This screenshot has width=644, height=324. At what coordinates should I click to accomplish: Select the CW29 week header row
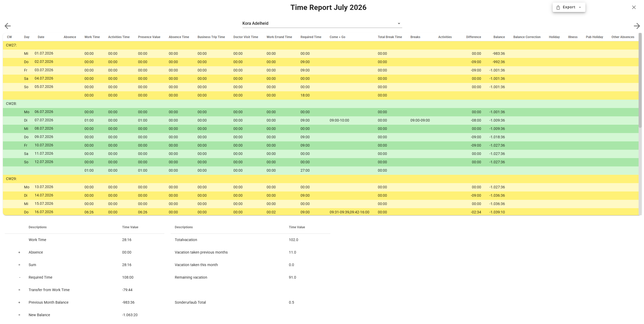(x=321, y=179)
